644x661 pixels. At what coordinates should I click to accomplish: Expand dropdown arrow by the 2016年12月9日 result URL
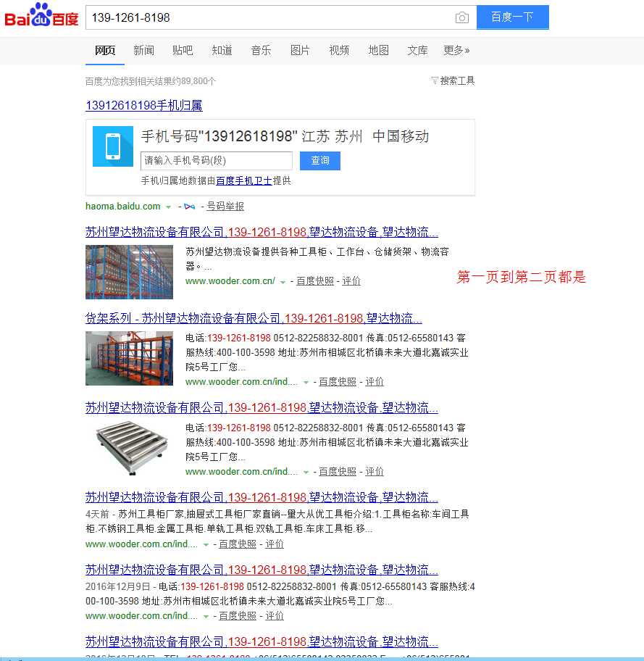(x=206, y=617)
